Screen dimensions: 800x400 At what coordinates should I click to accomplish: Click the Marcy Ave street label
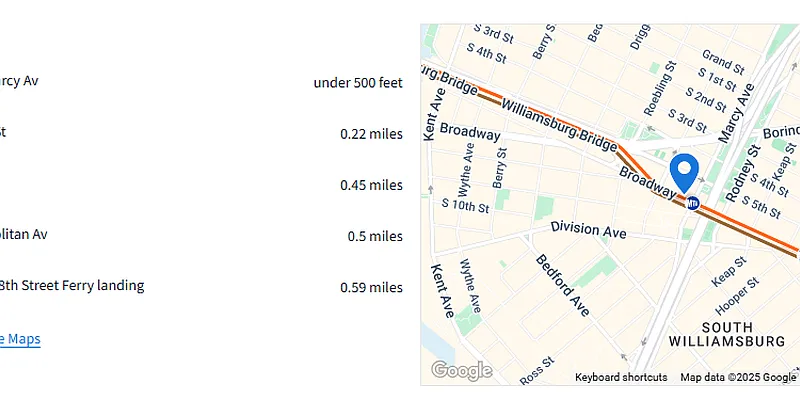(735, 112)
